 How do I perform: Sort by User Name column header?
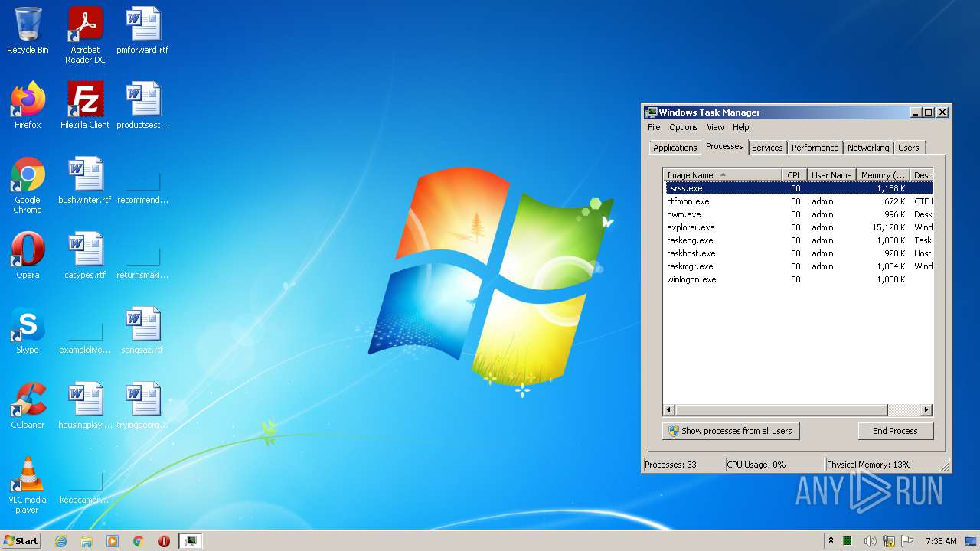point(831,175)
